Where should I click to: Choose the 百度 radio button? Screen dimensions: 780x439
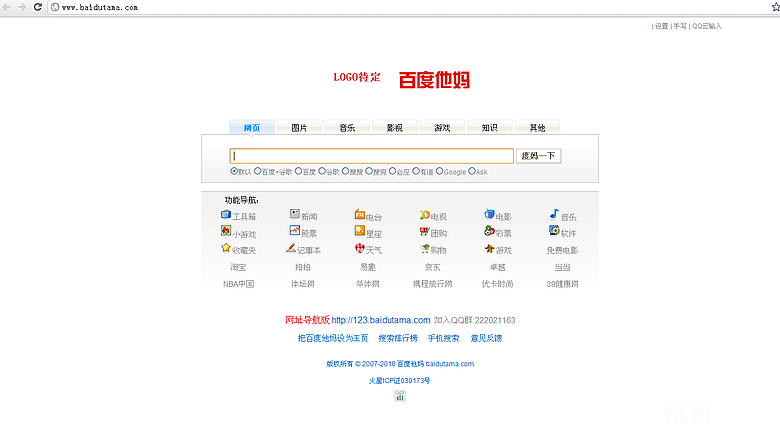pos(298,171)
